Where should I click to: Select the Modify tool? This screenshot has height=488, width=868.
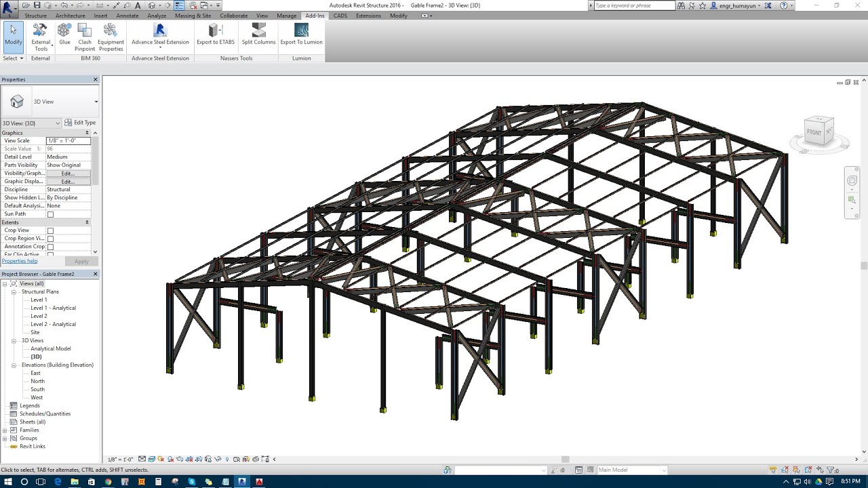14,37
